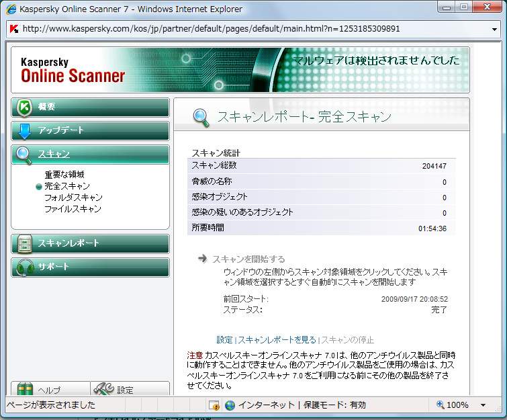Image resolution: width=507 pixels, height=420 pixels.
Task: Choose 完全スキャン scan option
Action: coord(67,186)
